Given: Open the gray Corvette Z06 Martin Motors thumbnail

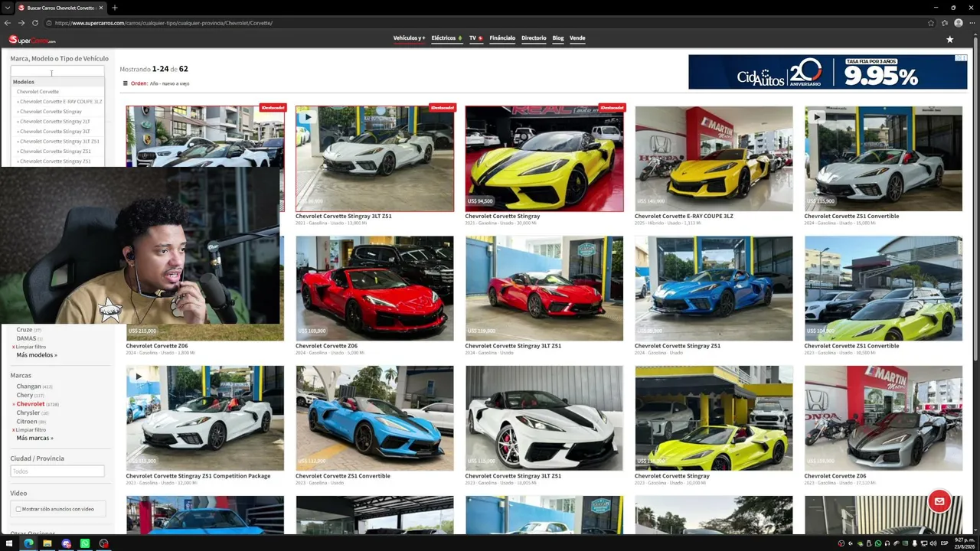Looking at the screenshot, I should pyautogui.click(x=884, y=418).
